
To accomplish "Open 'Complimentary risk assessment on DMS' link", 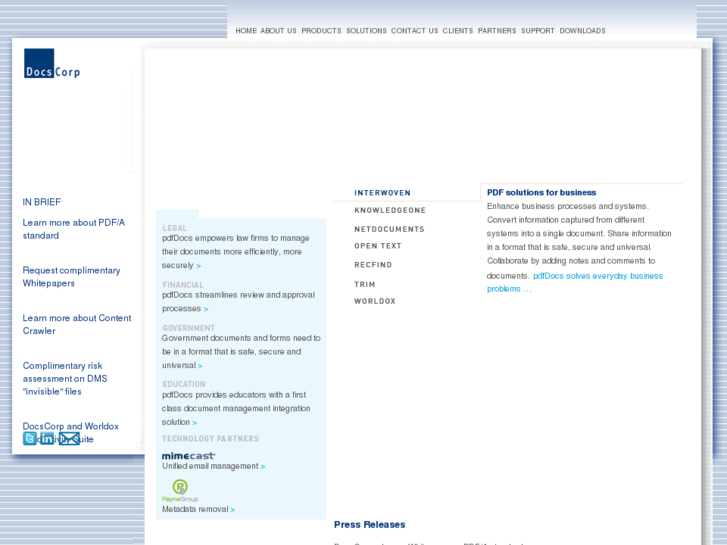I will 65,378.
